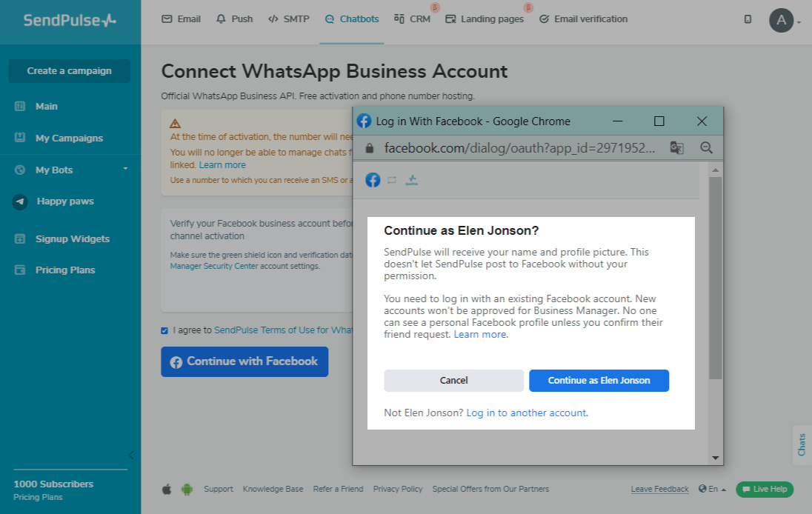Click the mobile device icon in top bar

748,19
